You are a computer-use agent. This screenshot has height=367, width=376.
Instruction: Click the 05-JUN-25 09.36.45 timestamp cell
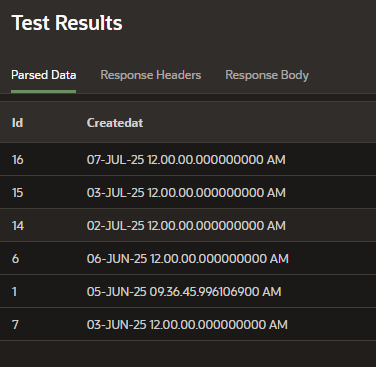tap(184, 292)
